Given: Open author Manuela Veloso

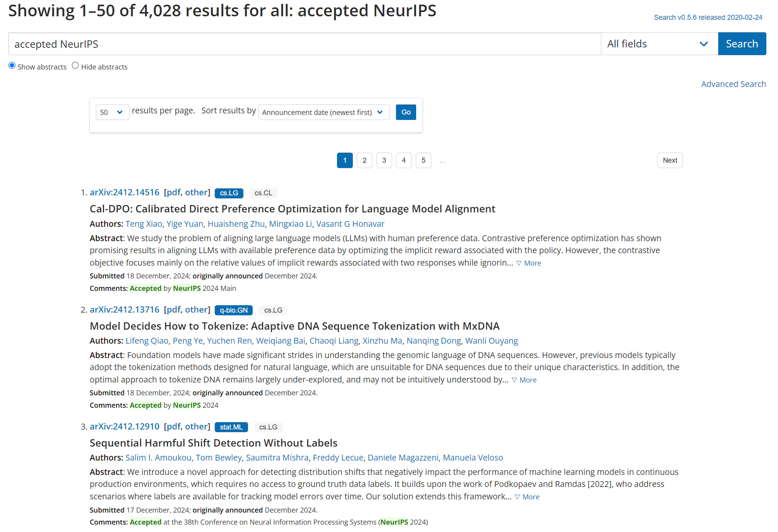Looking at the screenshot, I should [473, 457].
